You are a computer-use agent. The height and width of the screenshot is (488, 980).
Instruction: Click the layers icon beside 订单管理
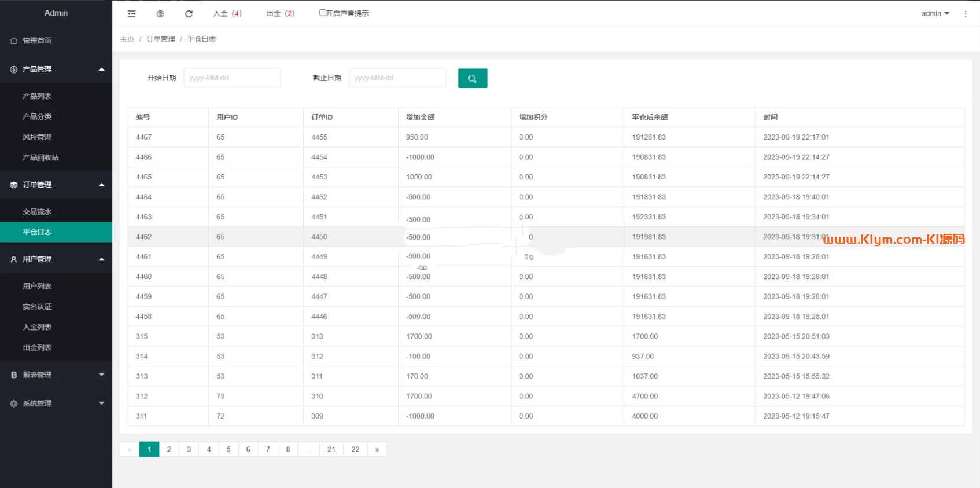pyautogui.click(x=14, y=185)
